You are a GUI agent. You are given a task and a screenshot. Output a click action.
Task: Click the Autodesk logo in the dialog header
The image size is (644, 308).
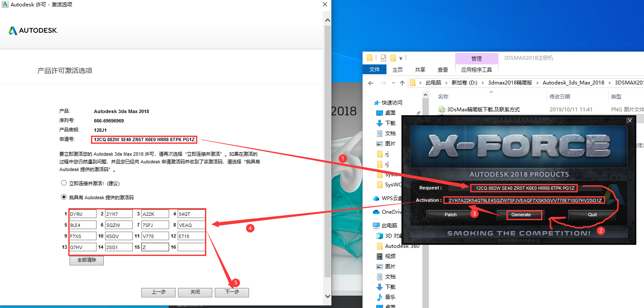33,31
